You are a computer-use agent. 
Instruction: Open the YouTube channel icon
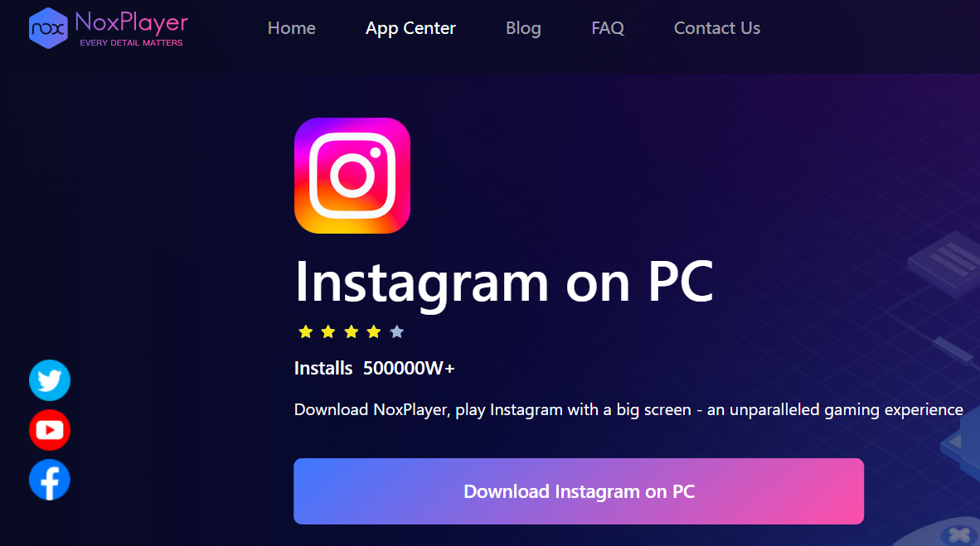pyautogui.click(x=50, y=430)
